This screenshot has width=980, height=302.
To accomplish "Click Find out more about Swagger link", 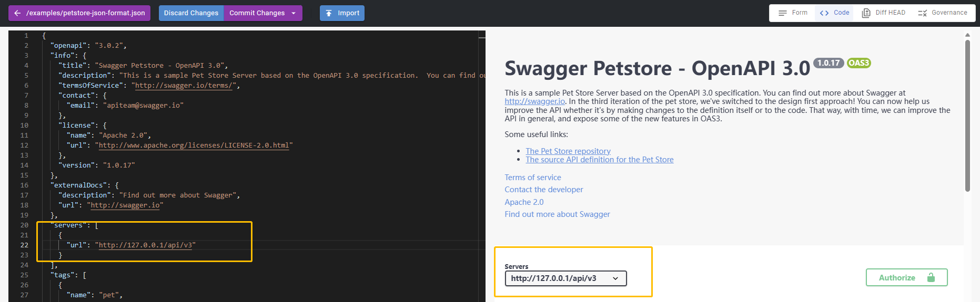I will (557, 214).
